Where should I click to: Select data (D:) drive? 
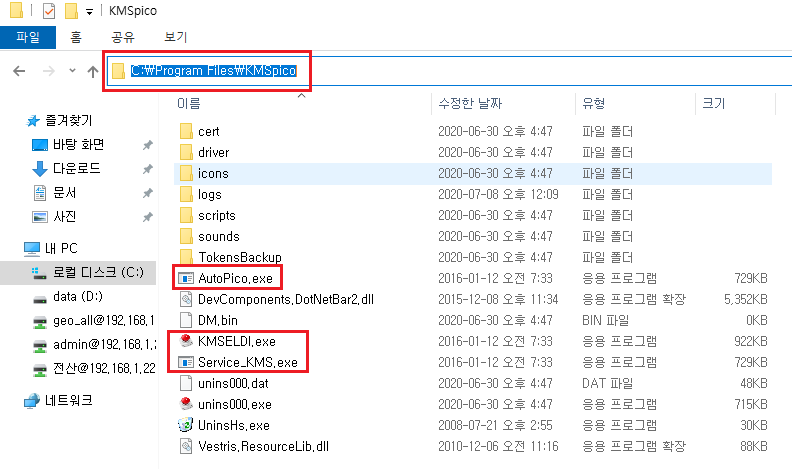(x=78, y=296)
